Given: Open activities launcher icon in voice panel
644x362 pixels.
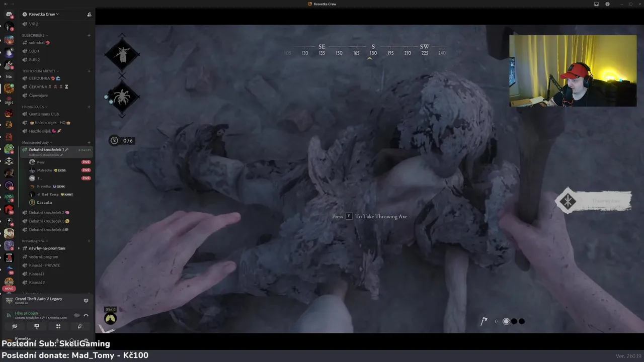Looking at the screenshot, I should 58,326.
